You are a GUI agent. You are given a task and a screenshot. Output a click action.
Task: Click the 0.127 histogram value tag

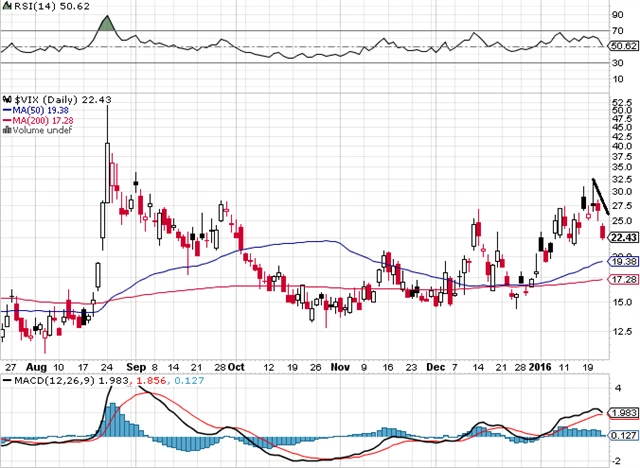click(x=622, y=434)
